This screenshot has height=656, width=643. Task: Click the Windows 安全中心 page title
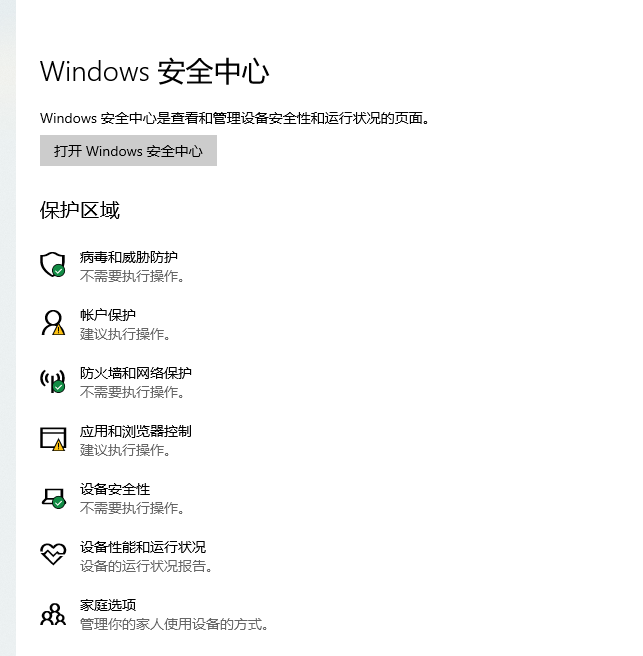point(155,72)
